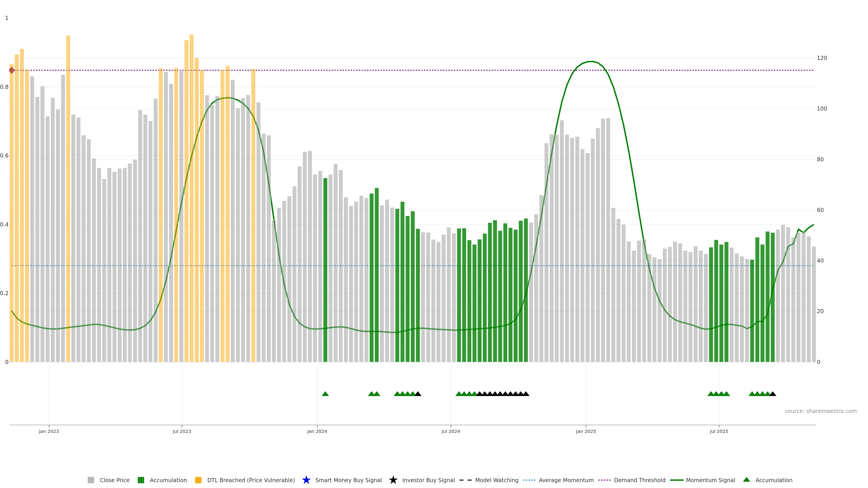Click the Model Watching dashed line icon
This screenshot has height=488, width=868.
(465, 480)
